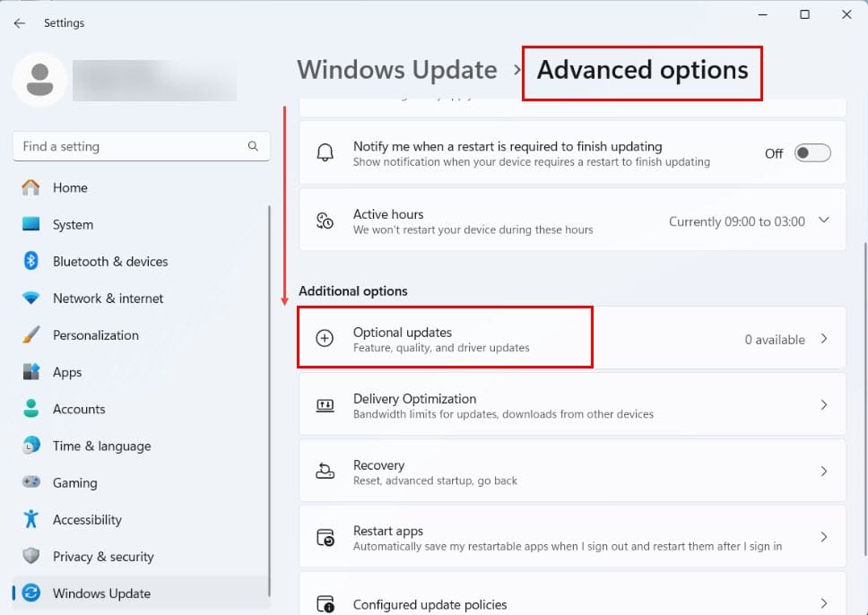Click the Restart apps icon
Viewport: 868px width, 615px height.
(325, 538)
